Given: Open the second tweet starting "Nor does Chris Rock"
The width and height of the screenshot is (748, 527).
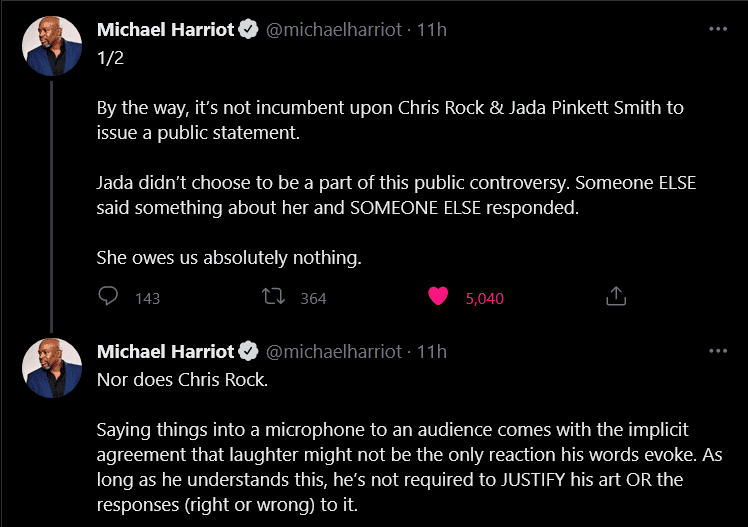Looking at the screenshot, I should click(x=400, y=440).
